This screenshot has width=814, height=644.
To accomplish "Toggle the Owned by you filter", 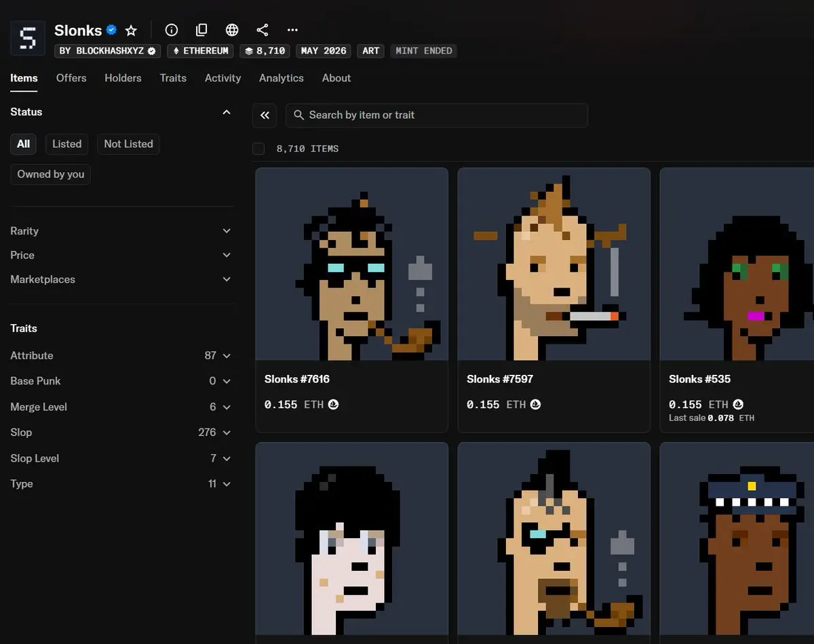I will 51,174.
